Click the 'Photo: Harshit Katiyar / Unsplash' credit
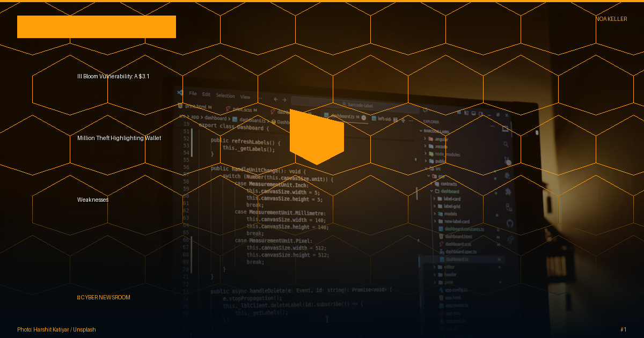The image size is (644, 338). coord(56,329)
